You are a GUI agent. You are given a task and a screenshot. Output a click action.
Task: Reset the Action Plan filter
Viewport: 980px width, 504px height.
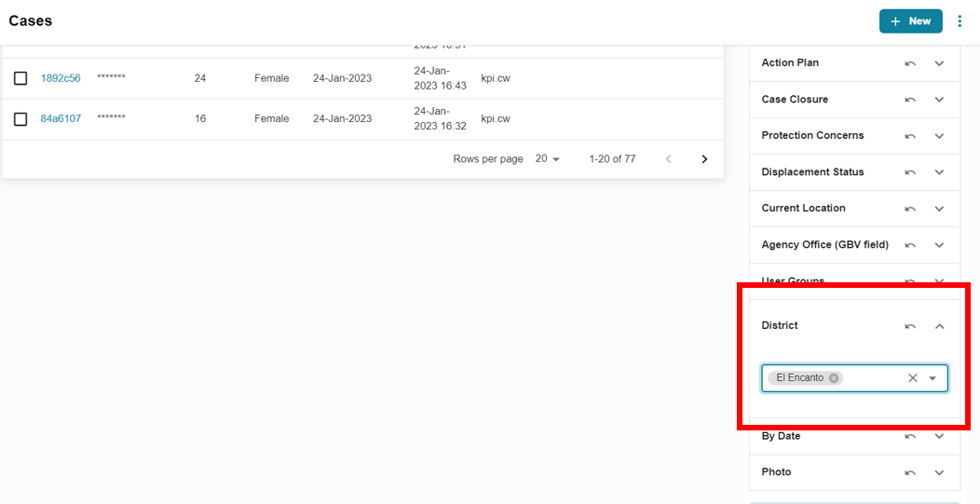pyautogui.click(x=911, y=63)
